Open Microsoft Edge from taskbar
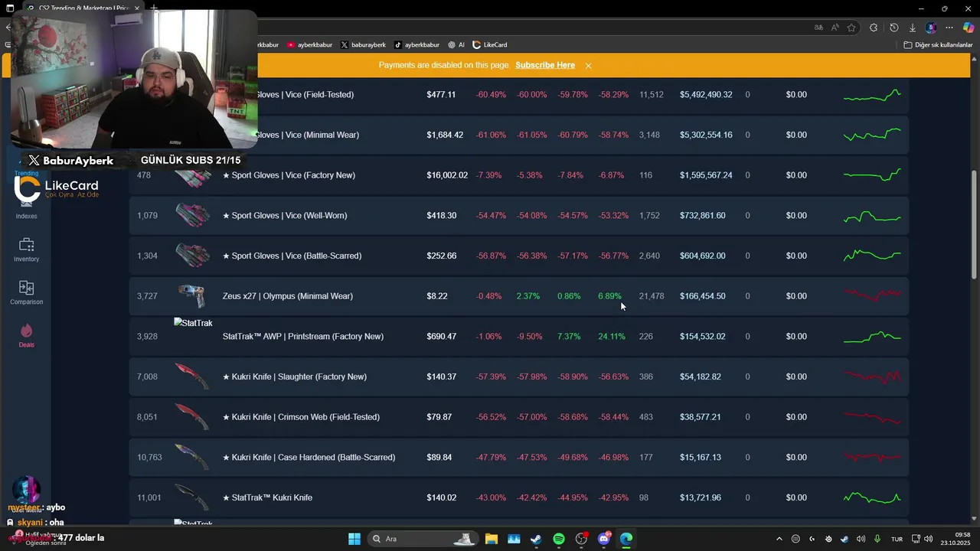Screen dimensions: 980x551 pyautogui.click(x=626, y=539)
